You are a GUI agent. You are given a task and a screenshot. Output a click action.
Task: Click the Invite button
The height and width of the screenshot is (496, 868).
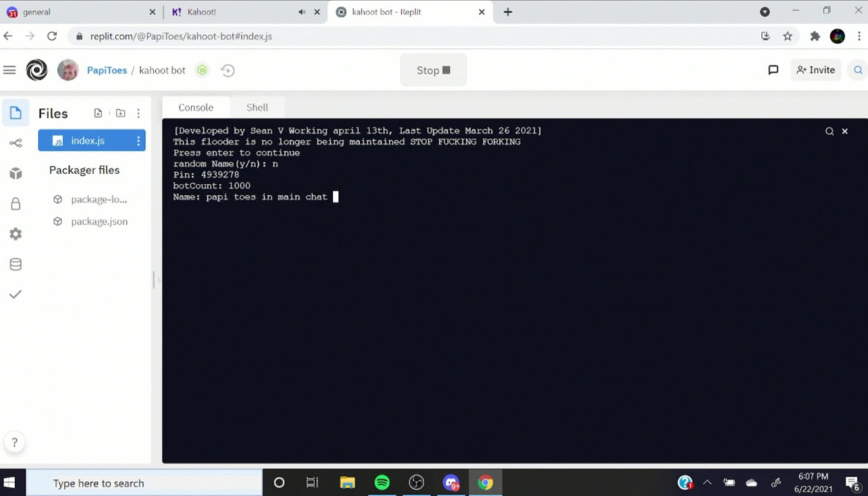pos(815,69)
